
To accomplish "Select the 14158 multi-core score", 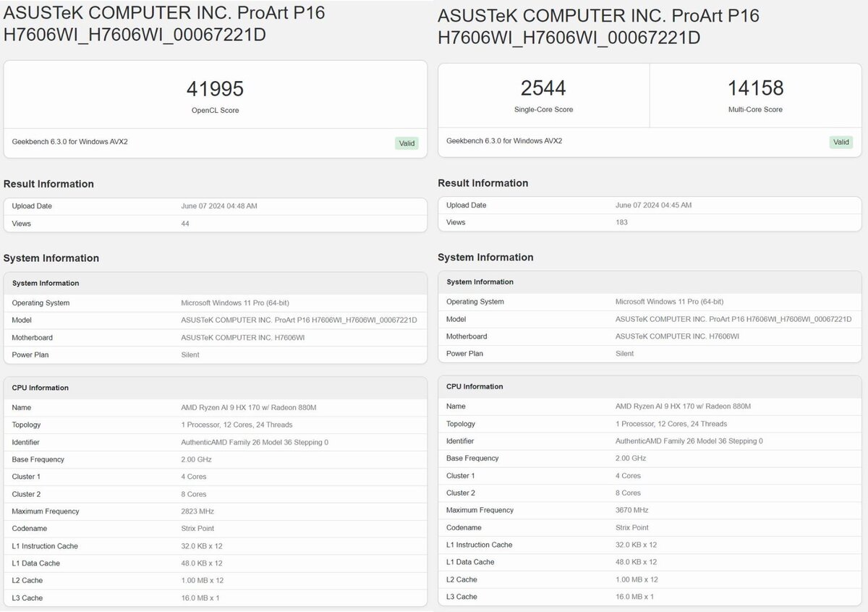I will coord(756,88).
